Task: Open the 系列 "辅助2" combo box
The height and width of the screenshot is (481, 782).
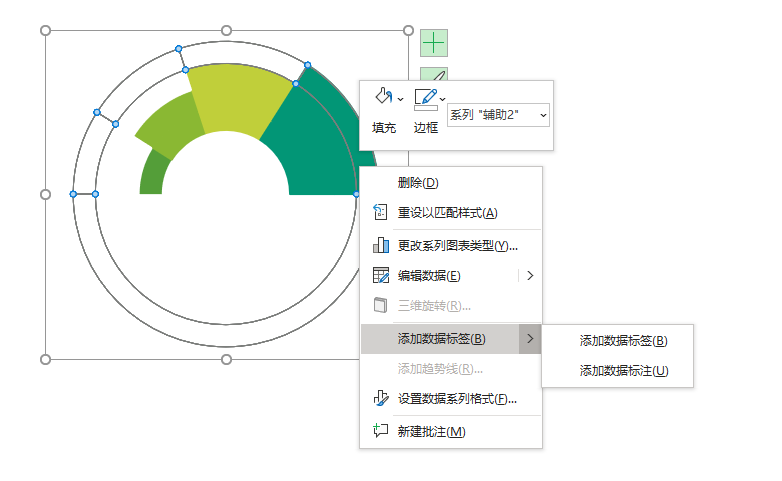Action: point(498,115)
